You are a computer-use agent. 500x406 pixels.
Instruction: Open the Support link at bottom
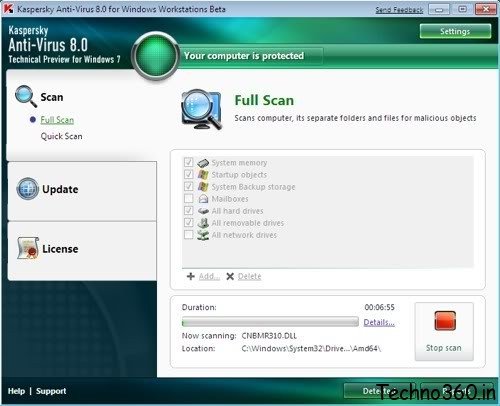click(x=51, y=391)
